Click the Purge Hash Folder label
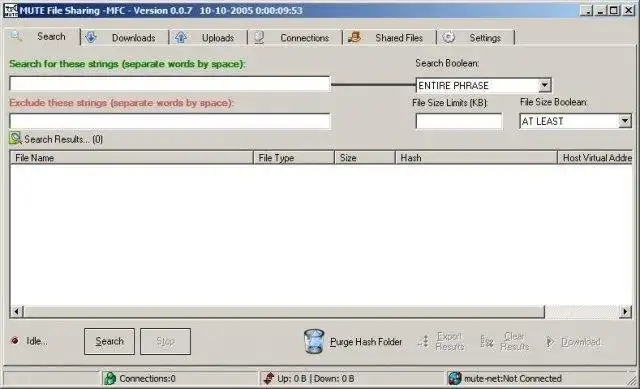 pyautogui.click(x=366, y=342)
